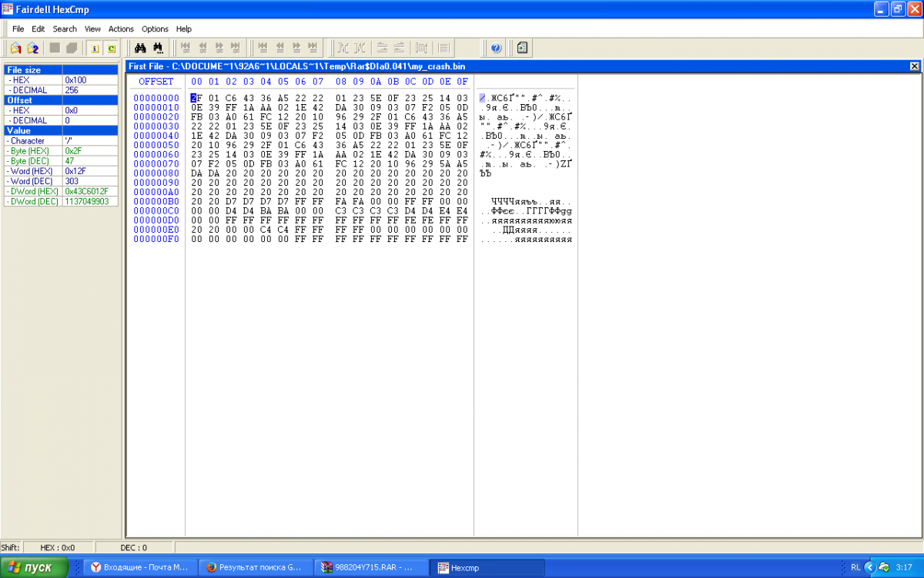924x578 pixels.
Task: Toggle the yellow 'i' info panel button
Action: coord(95,48)
